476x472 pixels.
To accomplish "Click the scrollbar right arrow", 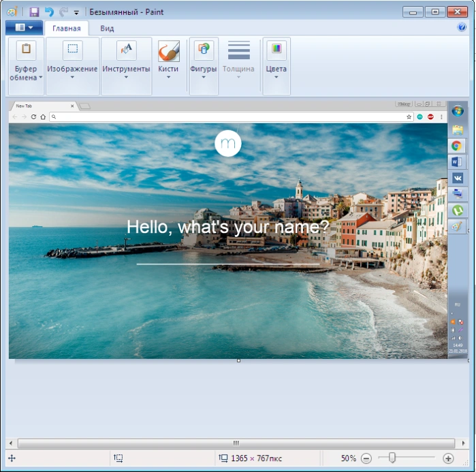I will [463, 443].
